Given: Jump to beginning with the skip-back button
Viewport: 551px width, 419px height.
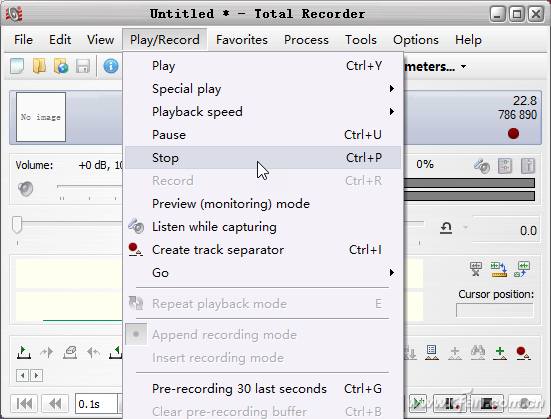Looking at the screenshot, I should tap(24, 403).
